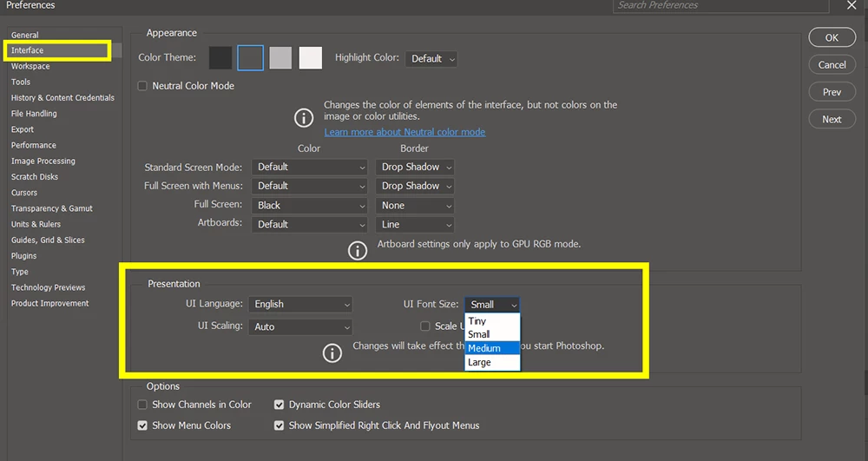868x461 pixels.
Task: Open History & Content Credentials category
Action: point(62,98)
